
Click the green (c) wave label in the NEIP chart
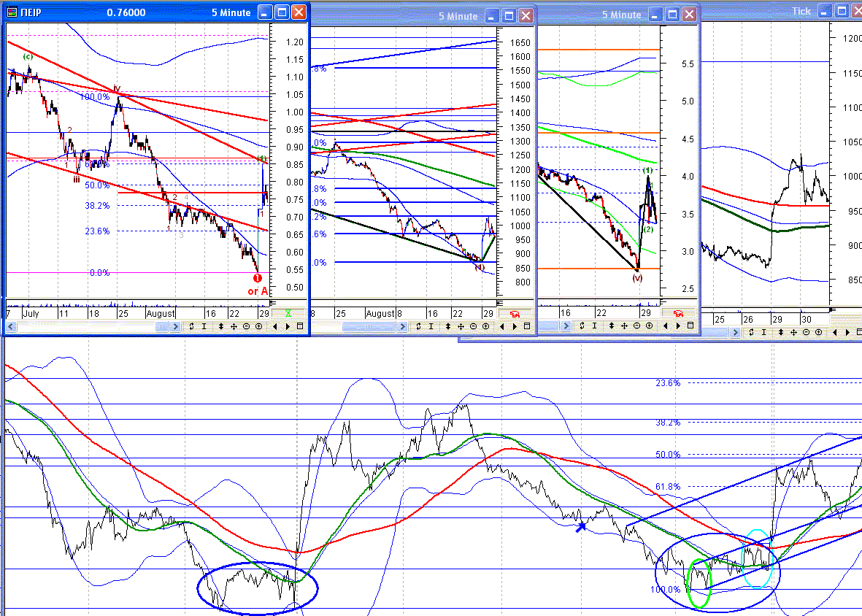(28, 57)
